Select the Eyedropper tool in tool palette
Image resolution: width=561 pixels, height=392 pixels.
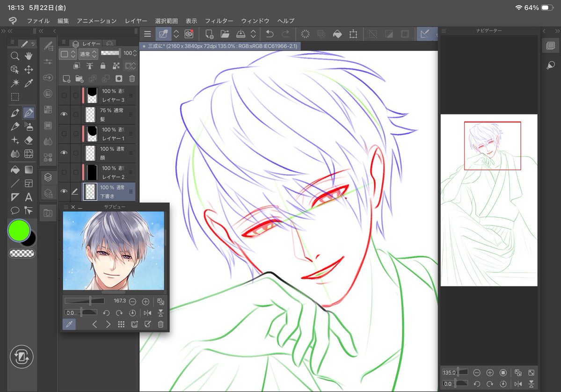29,83
